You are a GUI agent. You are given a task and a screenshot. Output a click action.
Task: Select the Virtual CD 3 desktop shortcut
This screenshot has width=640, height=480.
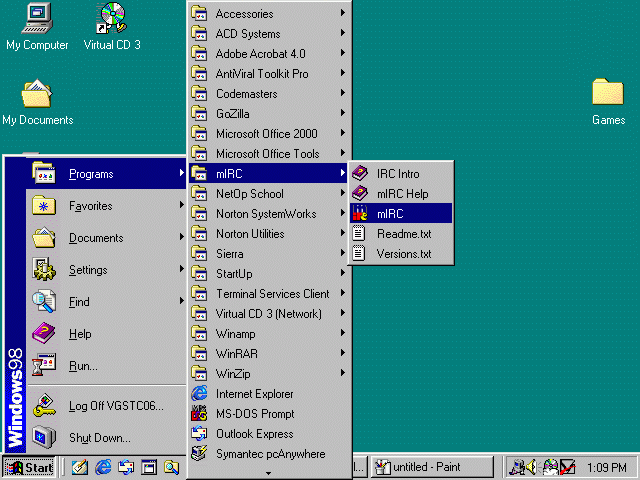tap(112, 27)
